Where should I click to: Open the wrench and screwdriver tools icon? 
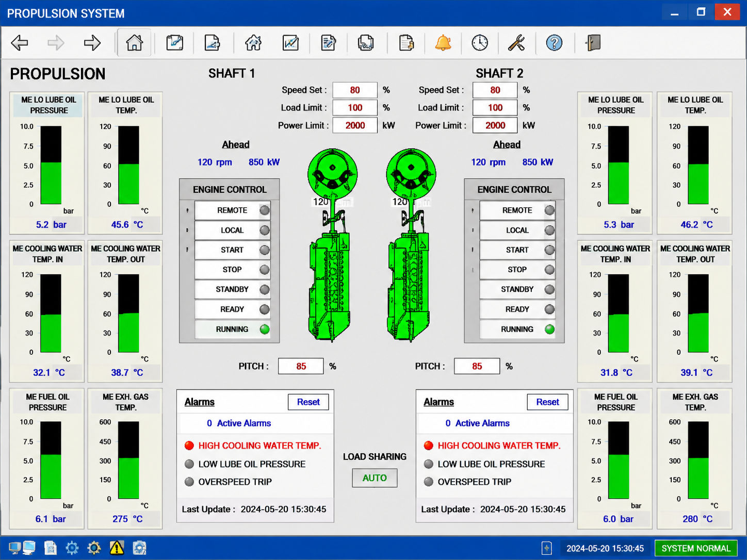pos(516,43)
